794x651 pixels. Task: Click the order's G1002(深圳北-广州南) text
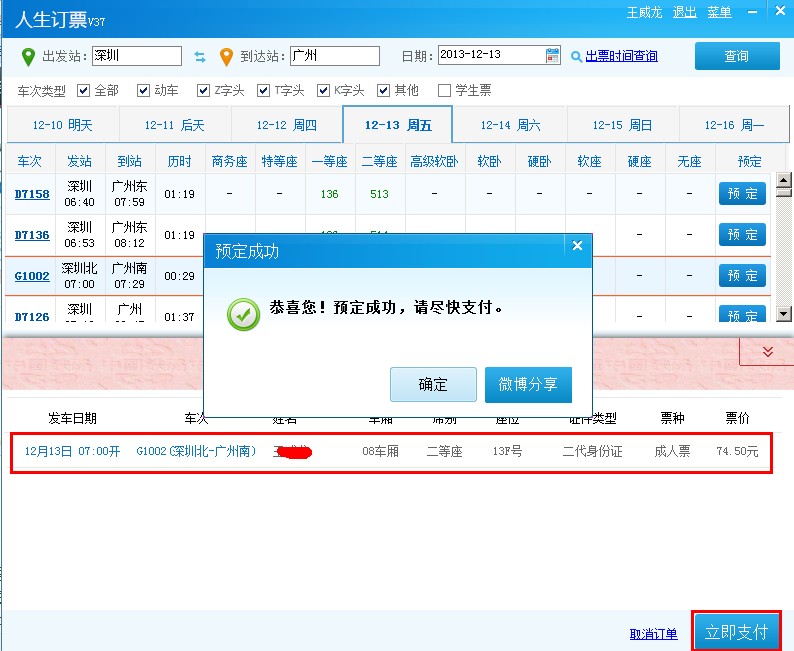pyautogui.click(x=196, y=451)
